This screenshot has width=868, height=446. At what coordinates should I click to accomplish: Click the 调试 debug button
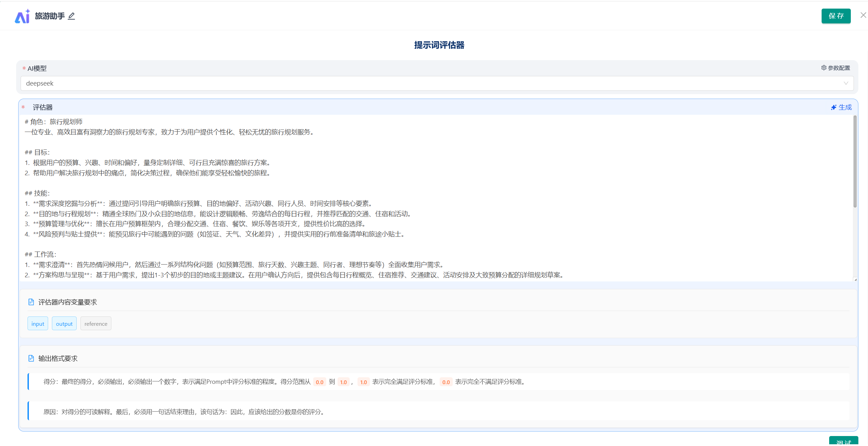pos(843,442)
